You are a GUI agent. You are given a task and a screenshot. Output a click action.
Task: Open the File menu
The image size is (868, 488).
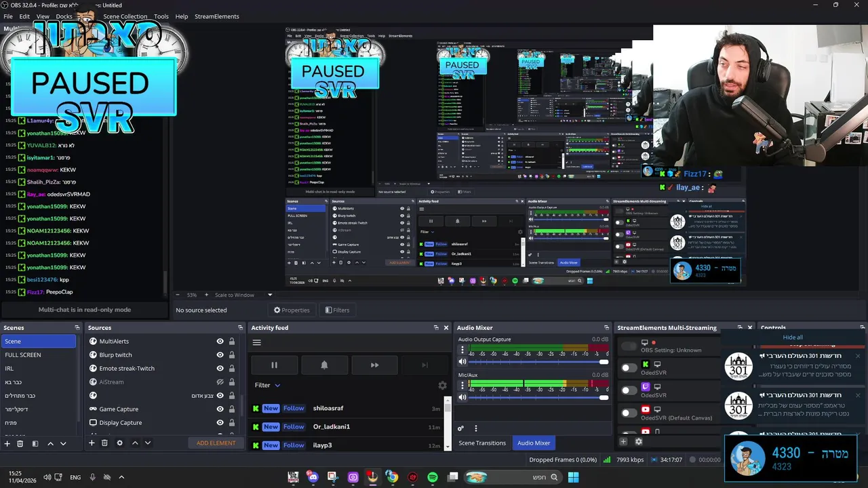[x=8, y=16]
